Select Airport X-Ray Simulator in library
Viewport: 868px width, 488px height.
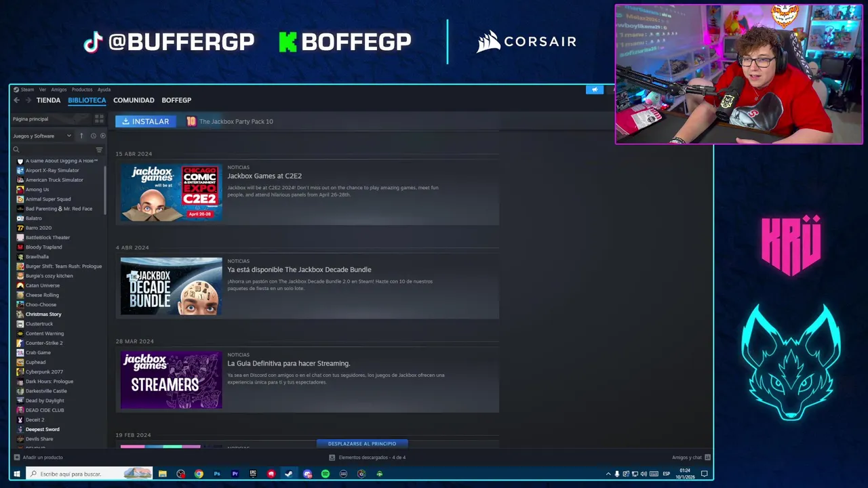tap(52, 170)
